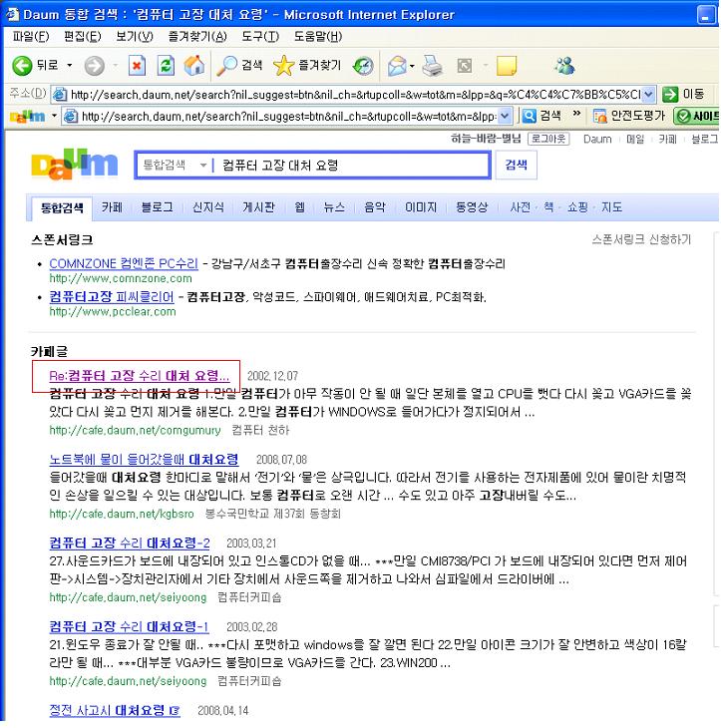Go to the home page icon
This screenshot has height=728, width=721.
pyautogui.click(x=194, y=66)
